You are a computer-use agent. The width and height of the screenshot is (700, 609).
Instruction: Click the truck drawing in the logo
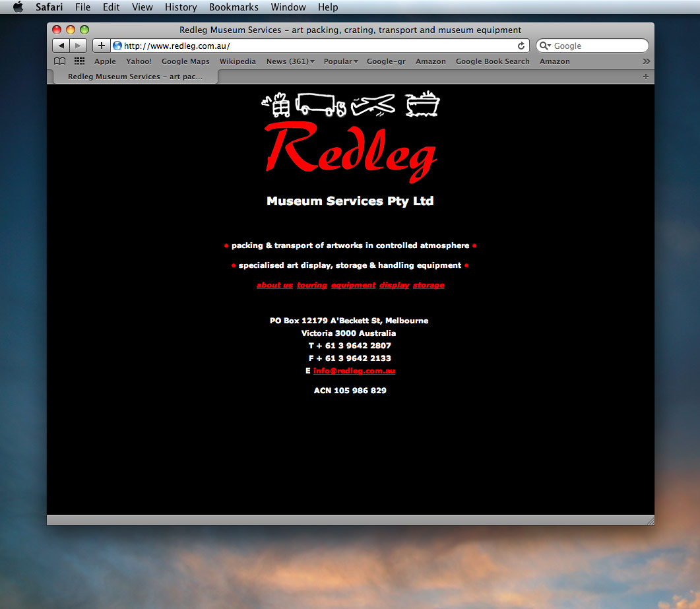coord(321,105)
